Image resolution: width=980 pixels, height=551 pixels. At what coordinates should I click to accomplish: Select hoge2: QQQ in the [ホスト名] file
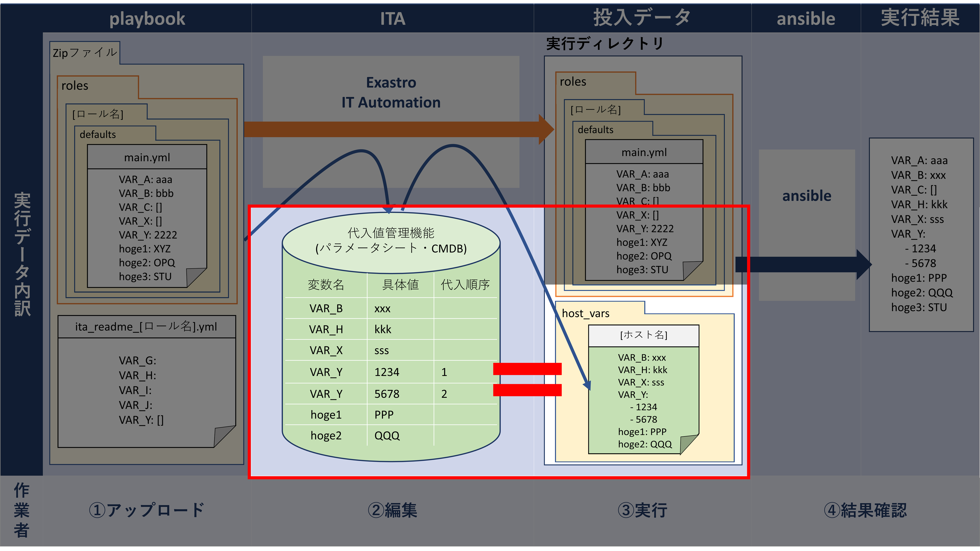[x=645, y=444]
